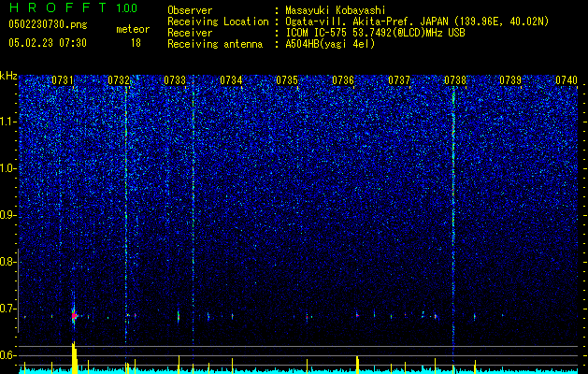The image size is (588, 374).
Task: Click the A504HB(yagi 4el) antenna text
Action: pos(330,44)
